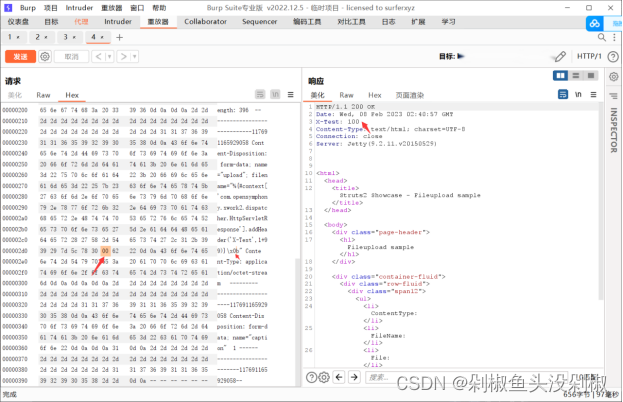Select top-bottom split layout icon

pyautogui.click(x=576, y=75)
